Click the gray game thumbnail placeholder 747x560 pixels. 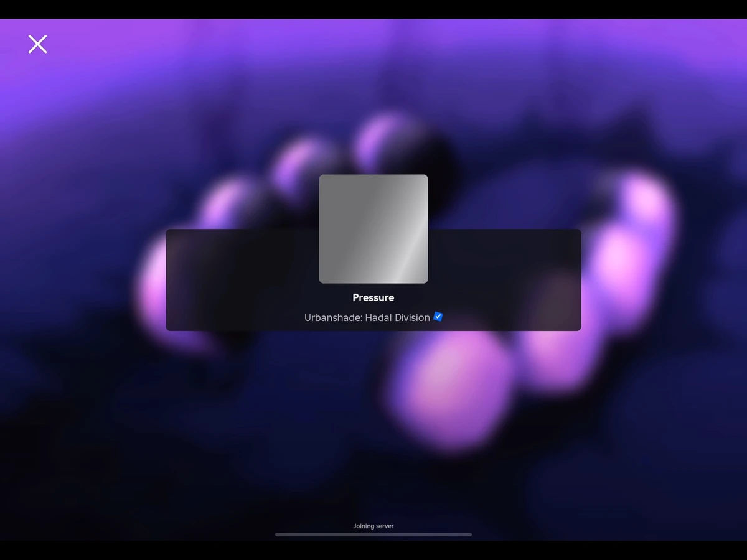[x=373, y=229]
